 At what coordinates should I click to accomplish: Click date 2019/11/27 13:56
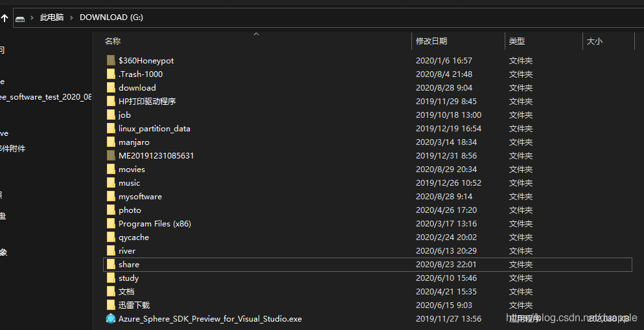(x=448, y=318)
